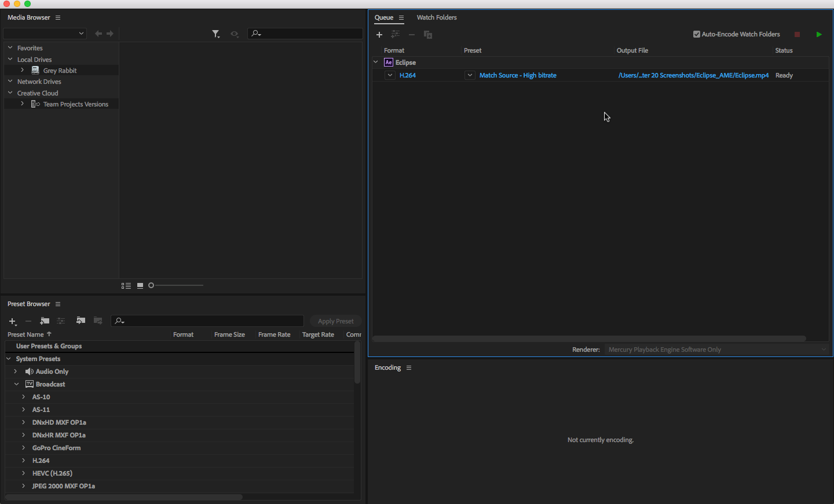The height and width of the screenshot is (504, 834).
Task: Switch Media Browser to list view
Action: coord(126,286)
